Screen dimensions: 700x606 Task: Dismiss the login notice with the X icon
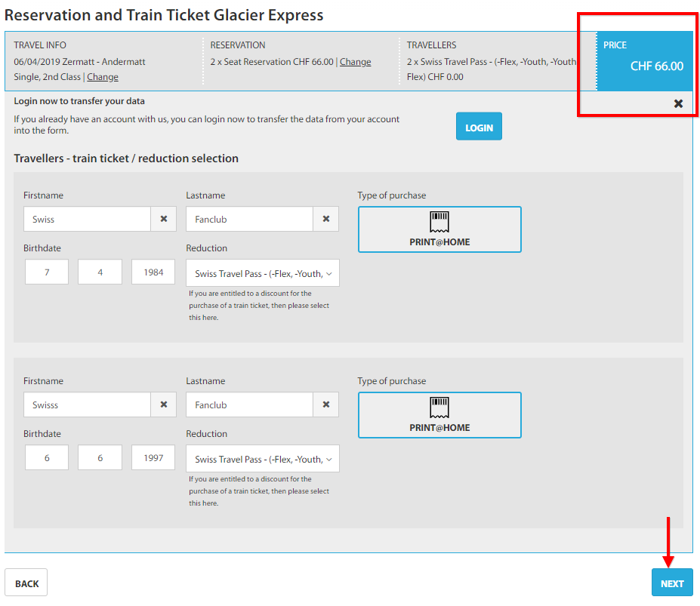tap(678, 103)
